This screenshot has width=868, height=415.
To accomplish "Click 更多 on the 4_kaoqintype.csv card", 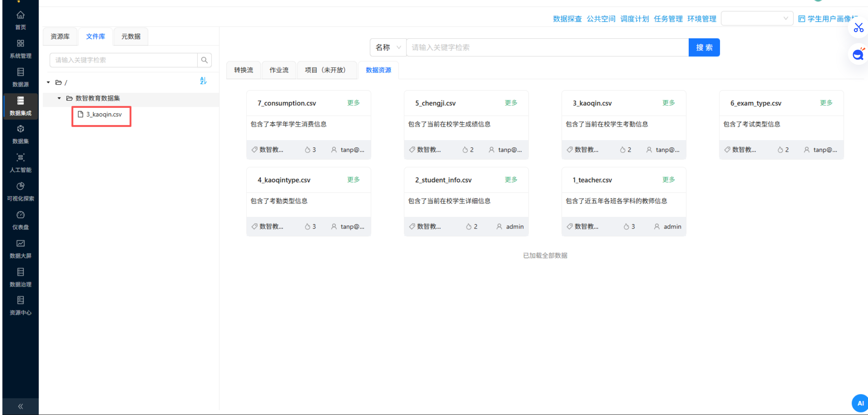I will (353, 180).
